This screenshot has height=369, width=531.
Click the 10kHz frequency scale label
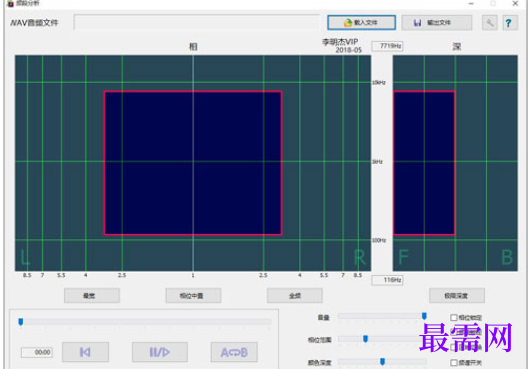point(379,83)
